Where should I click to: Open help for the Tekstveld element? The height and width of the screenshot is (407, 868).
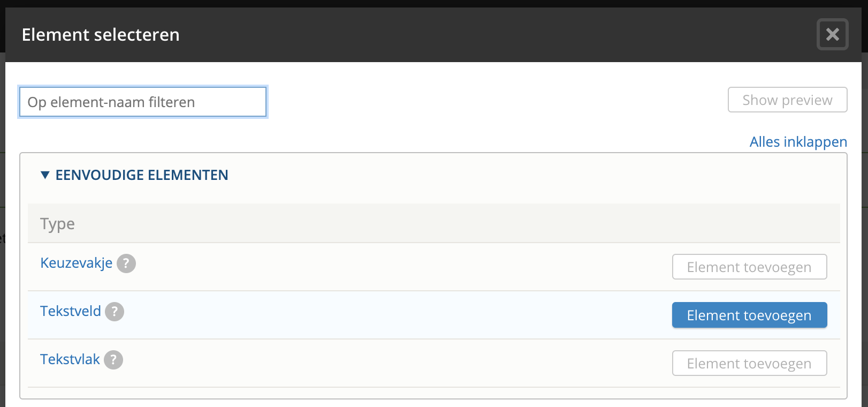[x=115, y=312]
